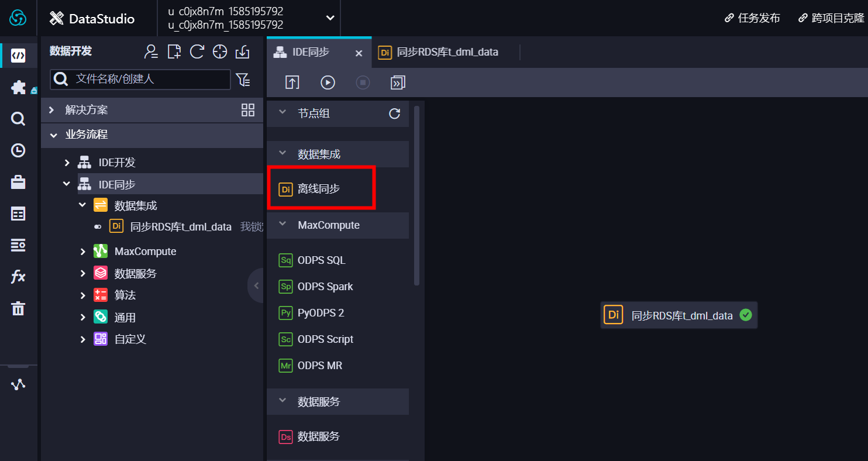868x461 pixels.
Task: Click green success check on canvas node
Action: coord(745,315)
